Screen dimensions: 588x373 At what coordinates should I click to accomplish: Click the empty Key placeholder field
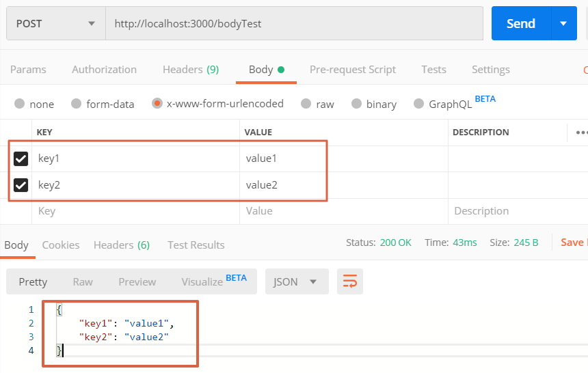(136, 211)
